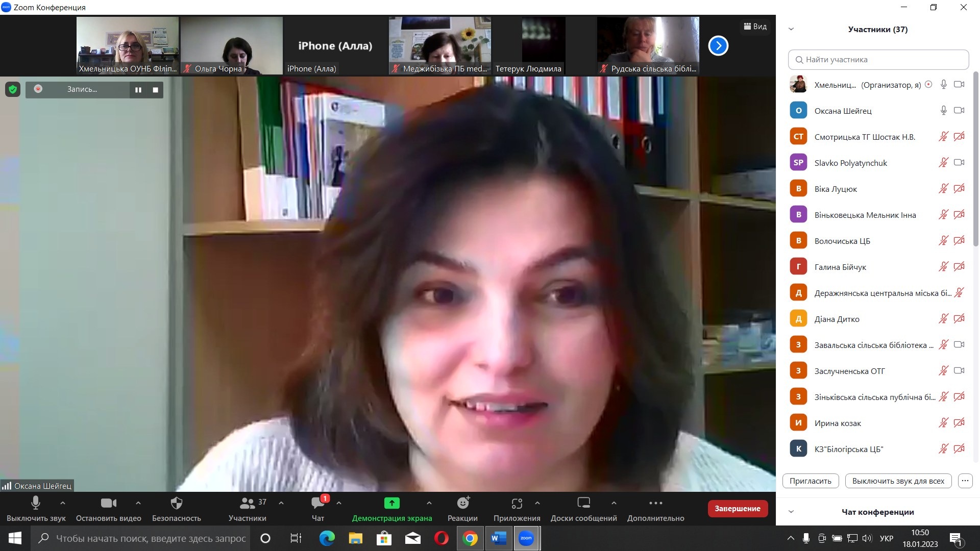Toggle camera with Остановить видео

coord(108,509)
